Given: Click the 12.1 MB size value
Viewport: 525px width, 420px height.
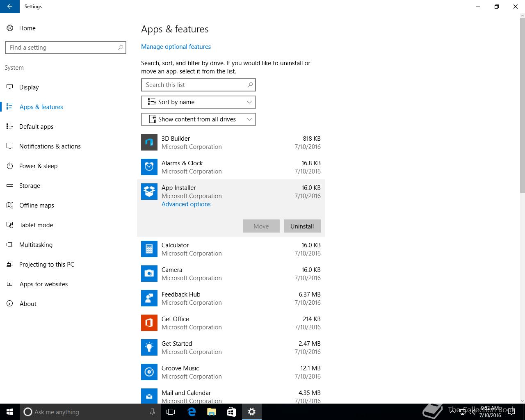Looking at the screenshot, I should coord(310,368).
